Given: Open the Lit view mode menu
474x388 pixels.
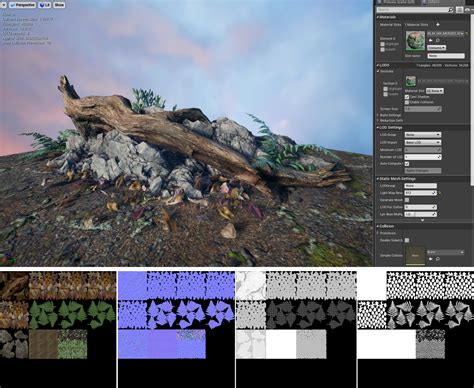Looking at the screenshot, I should click(x=44, y=5).
